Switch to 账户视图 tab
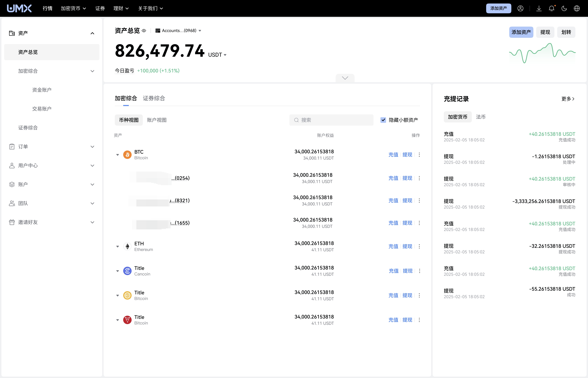Image resolution: width=588 pixels, height=378 pixels. coord(157,120)
